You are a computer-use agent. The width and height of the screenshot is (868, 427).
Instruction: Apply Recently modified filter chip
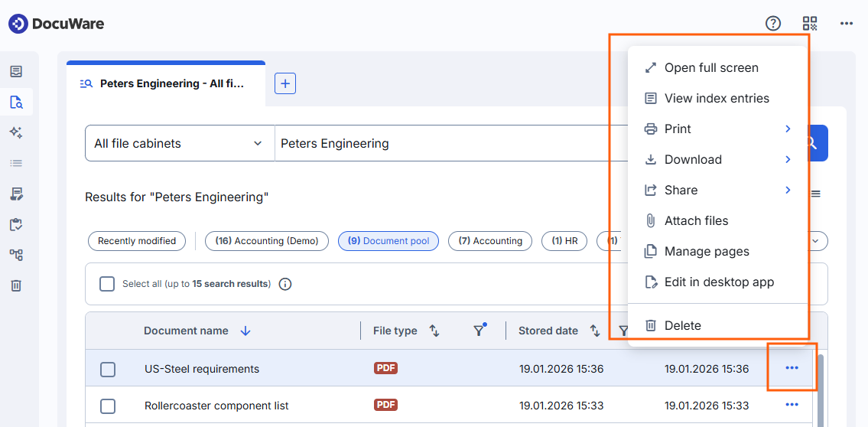click(137, 241)
